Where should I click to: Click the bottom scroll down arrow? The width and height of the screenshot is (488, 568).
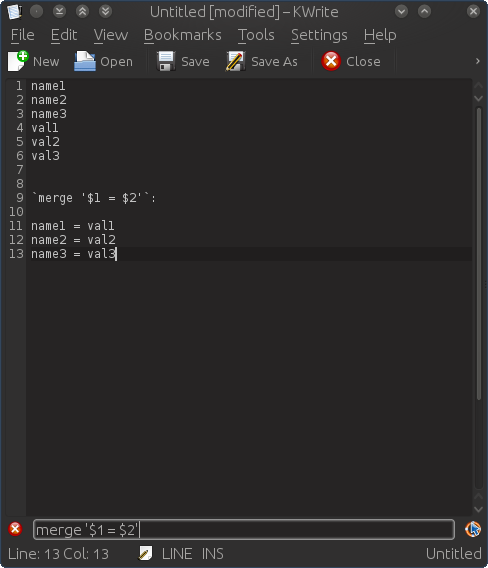click(478, 509)
